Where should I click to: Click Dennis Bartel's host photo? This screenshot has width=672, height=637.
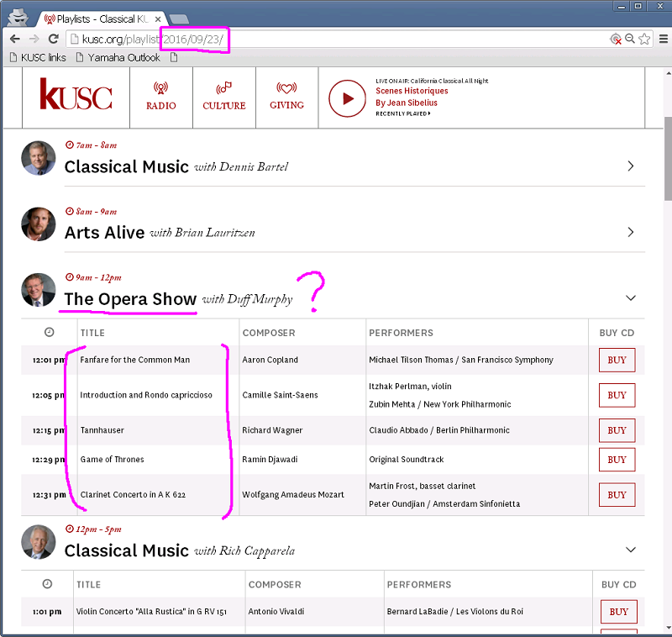tap(39, 158)
